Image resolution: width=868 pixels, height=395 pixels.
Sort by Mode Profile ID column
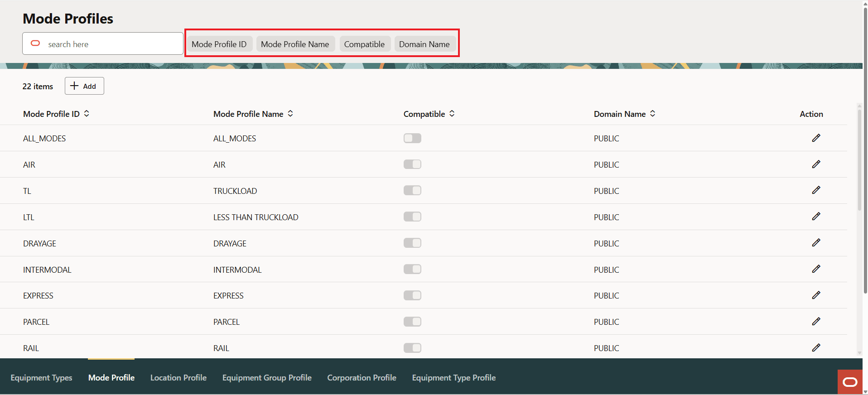click(87, 114)
